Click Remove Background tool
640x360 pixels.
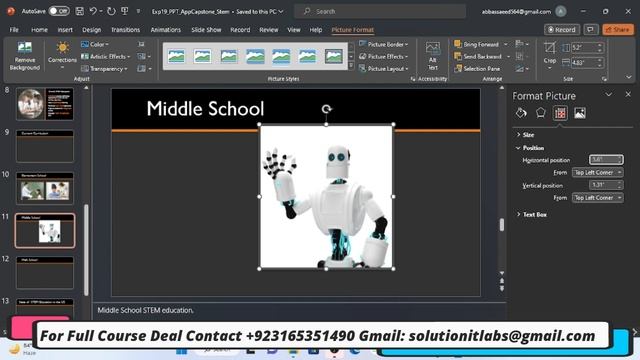click(24, 56)
